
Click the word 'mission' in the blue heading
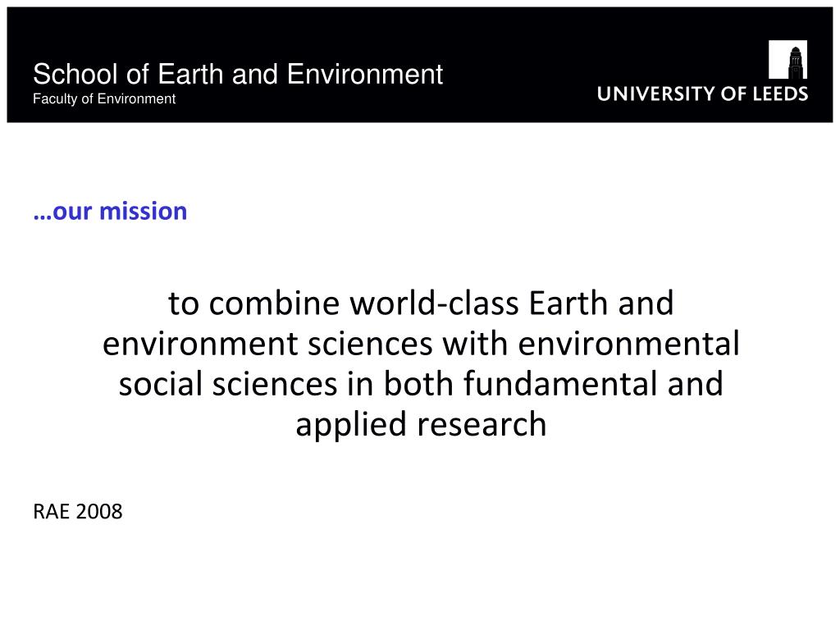(144, 211)
